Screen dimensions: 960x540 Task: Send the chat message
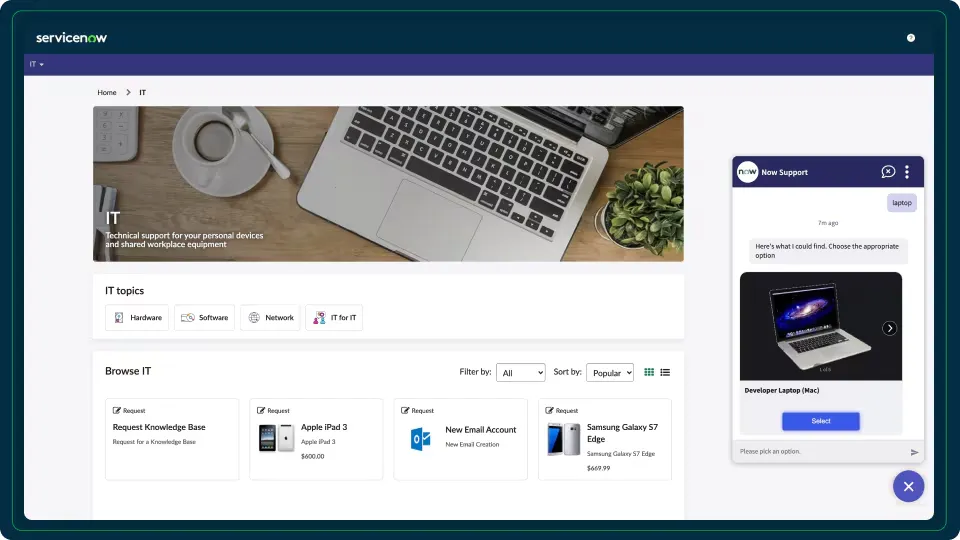coord(914,452)
